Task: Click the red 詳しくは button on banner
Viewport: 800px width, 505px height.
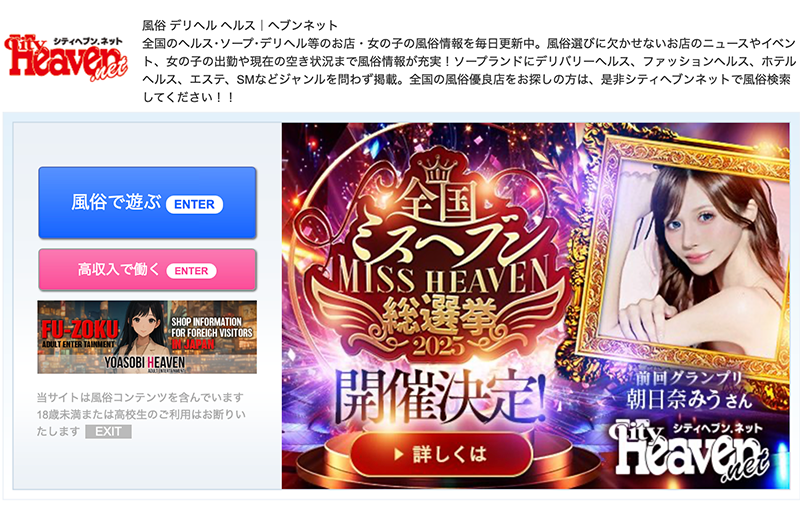Action: coord(441,454)
